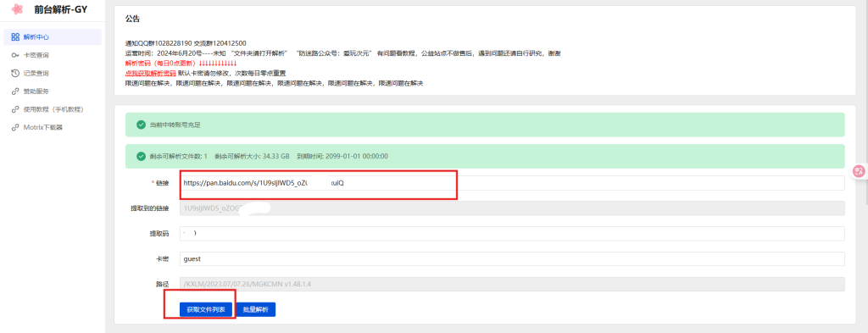Click the 路径 field showing /KXLM path
This screenshot has height=333, width=868.
(x=512, y=285)
